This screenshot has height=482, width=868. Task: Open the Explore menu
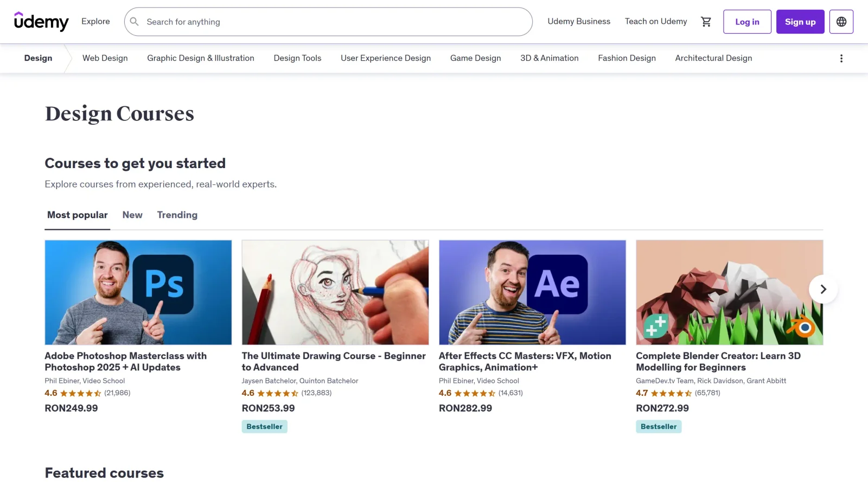pyautogui.click(x=95, y=21)
